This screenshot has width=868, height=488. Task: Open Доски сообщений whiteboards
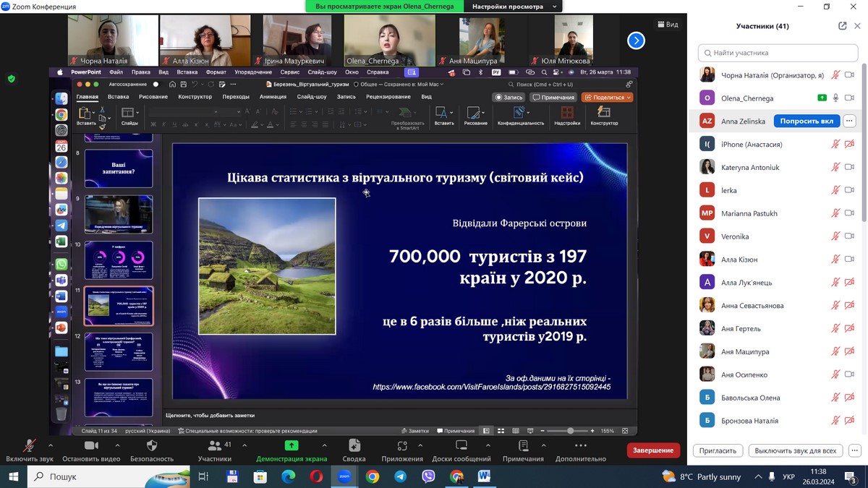(x=461, y=446)
